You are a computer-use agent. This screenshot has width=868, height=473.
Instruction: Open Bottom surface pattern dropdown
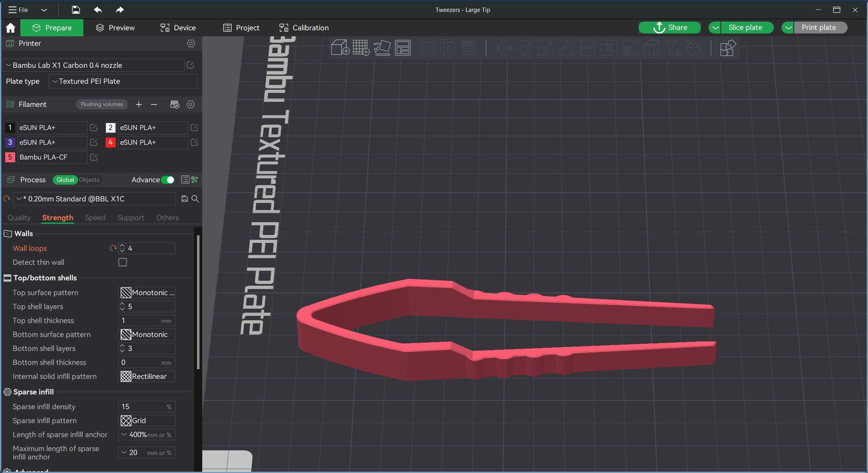pyautogui.click(x=147, y=335)
